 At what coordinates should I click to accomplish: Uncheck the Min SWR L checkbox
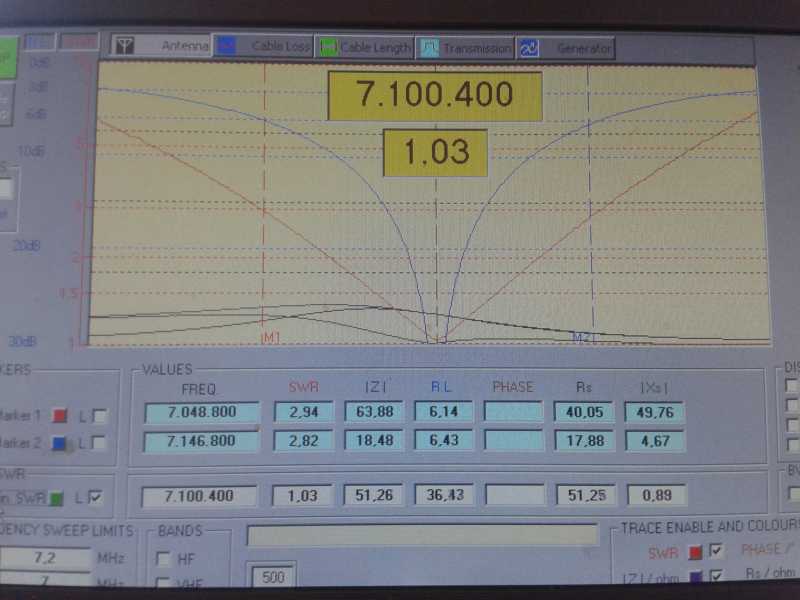click(x=95, y=496)
